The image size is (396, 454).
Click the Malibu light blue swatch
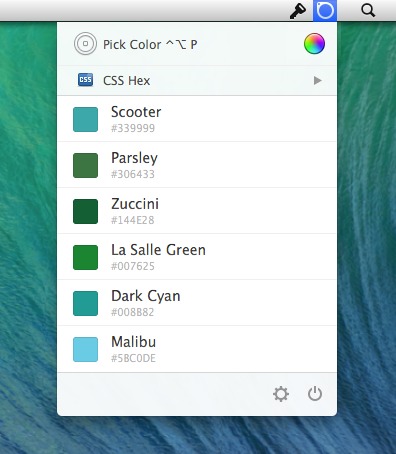pyautogui.click(x=85, y=349)
